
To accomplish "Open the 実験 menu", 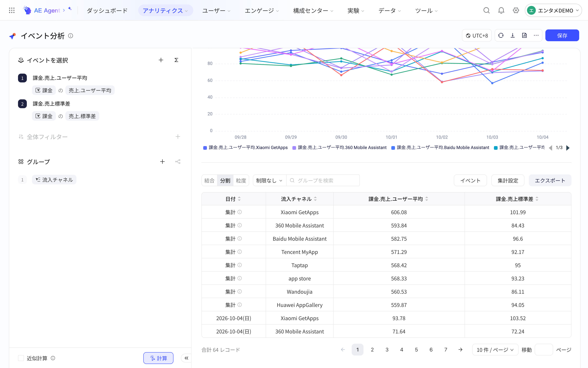I will click(x=356, y=10).
